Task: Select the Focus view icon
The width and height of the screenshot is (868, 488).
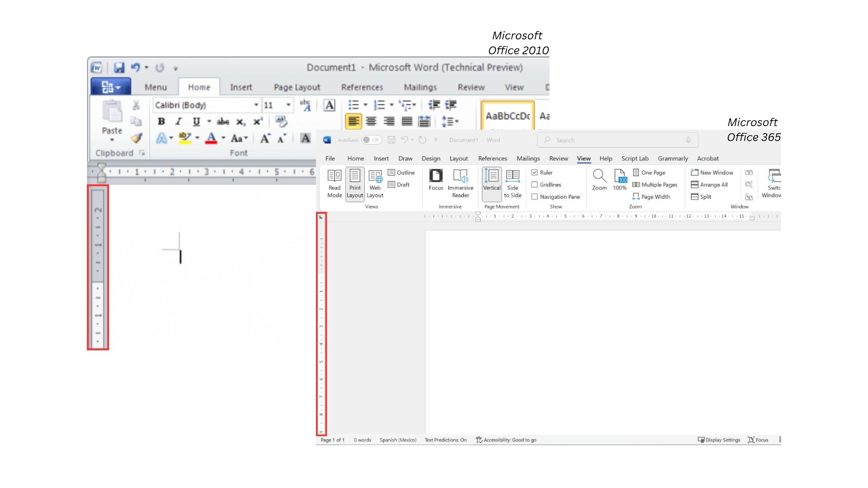Action: 436,180
